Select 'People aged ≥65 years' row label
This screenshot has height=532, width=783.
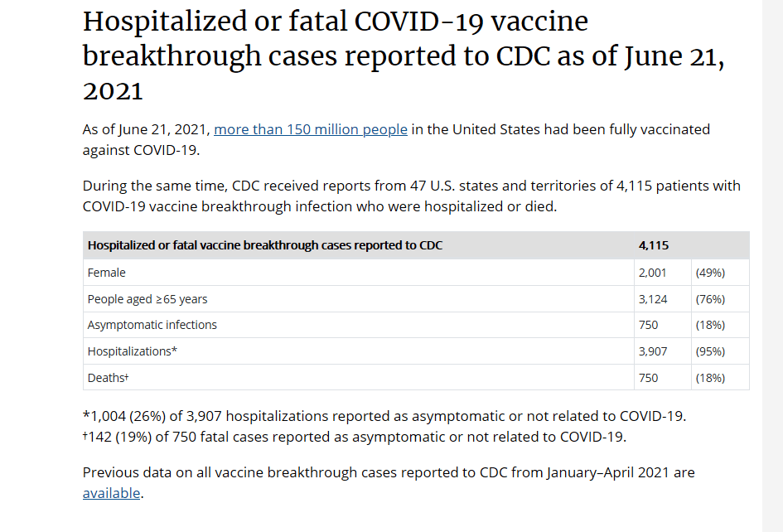tap(147, 298)
